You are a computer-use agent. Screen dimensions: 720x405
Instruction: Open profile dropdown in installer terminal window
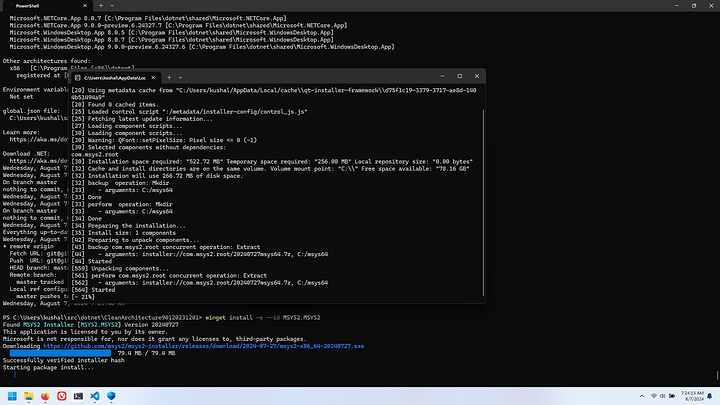point(180,78)
